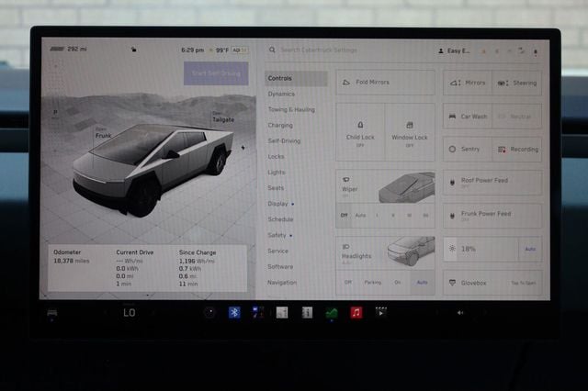The image size is (588, 391).
Task: Toggle Sentry mode
Action: 468,149
